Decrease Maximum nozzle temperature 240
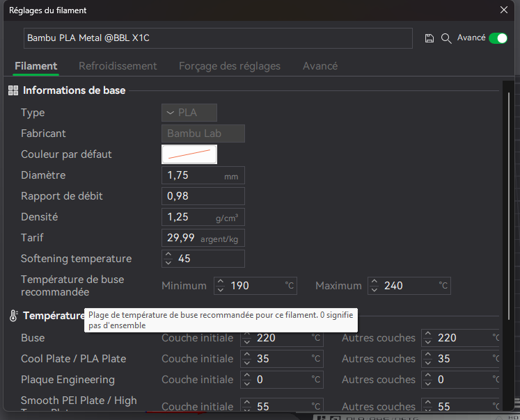The image size is (520, 420). [x=375, y=289]
